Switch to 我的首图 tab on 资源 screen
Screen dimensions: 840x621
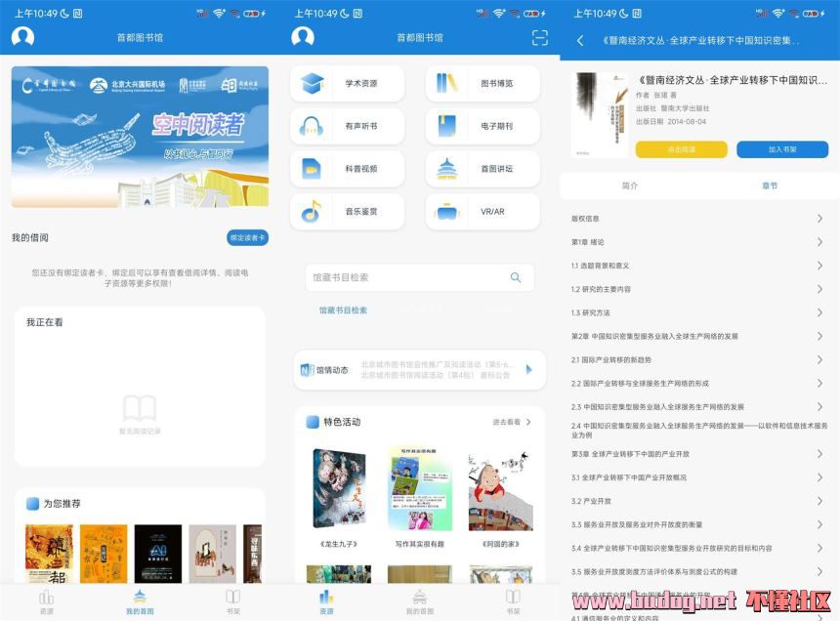(x=419, y=601)
